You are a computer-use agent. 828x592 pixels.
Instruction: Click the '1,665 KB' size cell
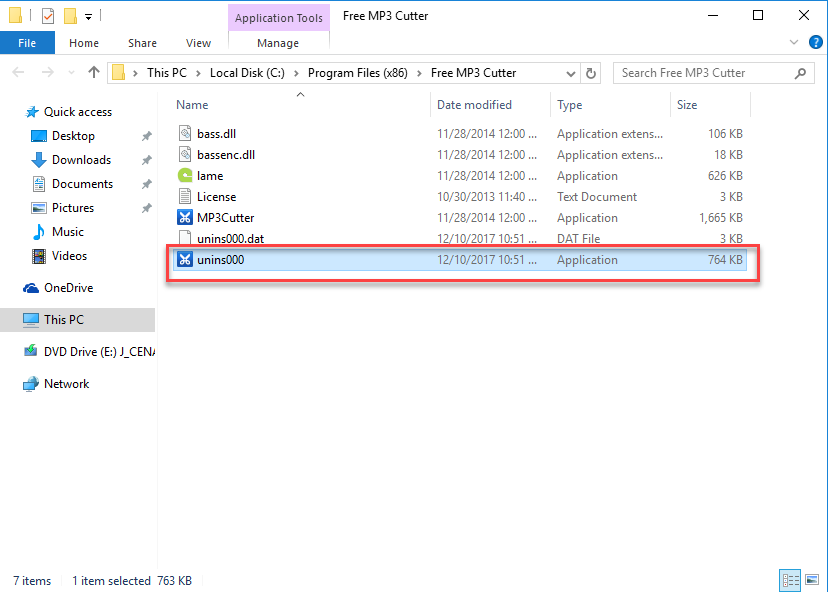coord(721,218)
